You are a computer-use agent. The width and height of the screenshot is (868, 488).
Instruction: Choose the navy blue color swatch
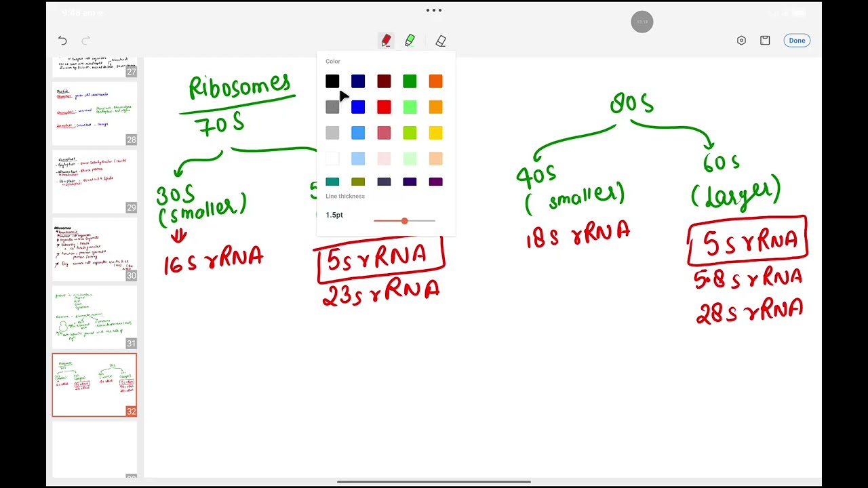pyautogui.click(x=358, y=81)
